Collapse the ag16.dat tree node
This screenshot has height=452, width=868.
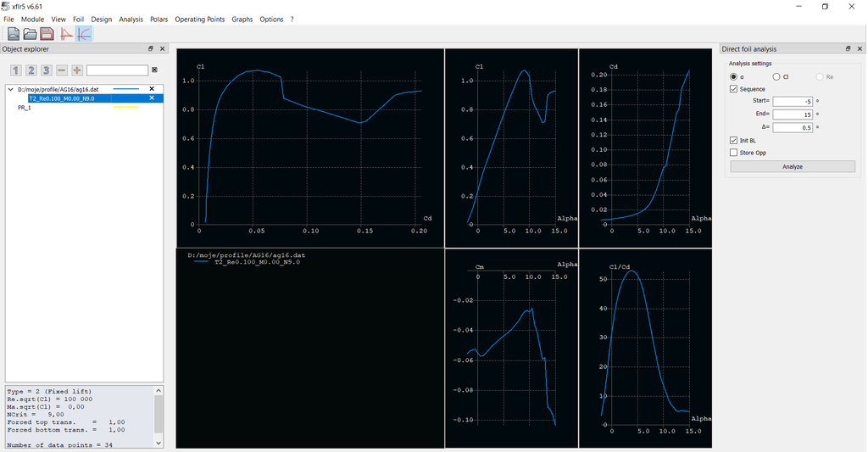coord(10,89)
